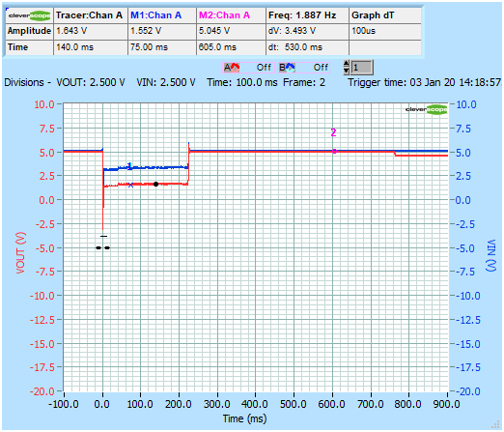
Task: Click the 'Time (ms)' axis label
Action: (245, 418)
